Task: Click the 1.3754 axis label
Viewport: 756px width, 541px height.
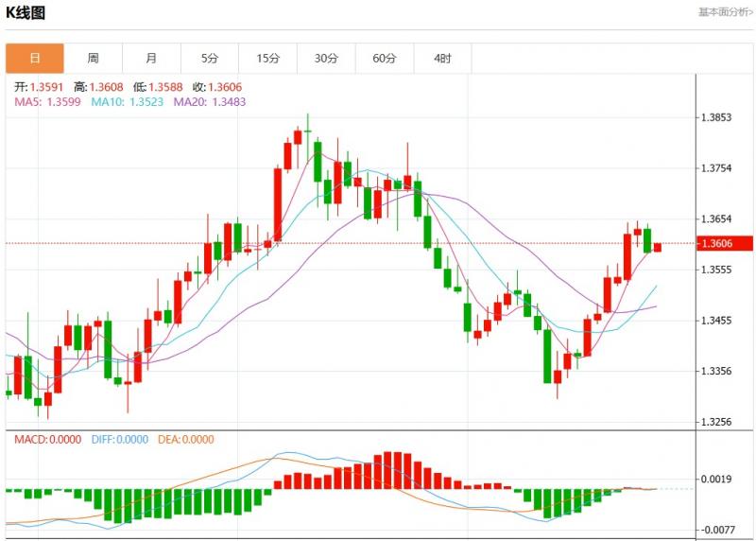Action: (x=716, y=168)
